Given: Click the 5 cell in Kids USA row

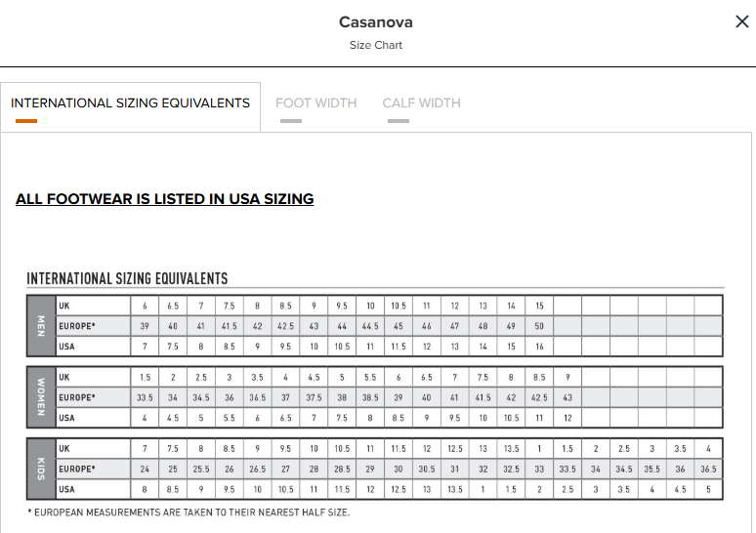Looking at the screenshot, I should click(x=708, y=489).
